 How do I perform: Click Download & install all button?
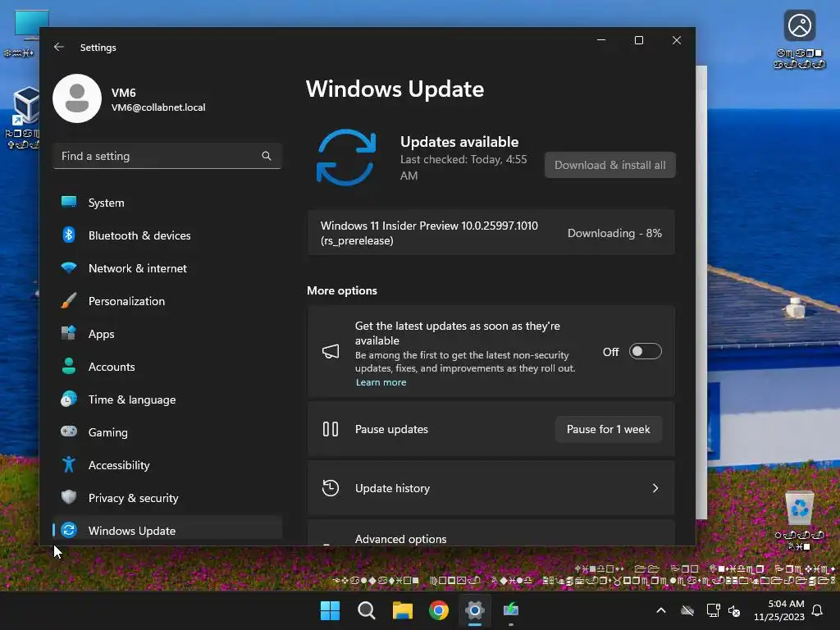(609, 165)
